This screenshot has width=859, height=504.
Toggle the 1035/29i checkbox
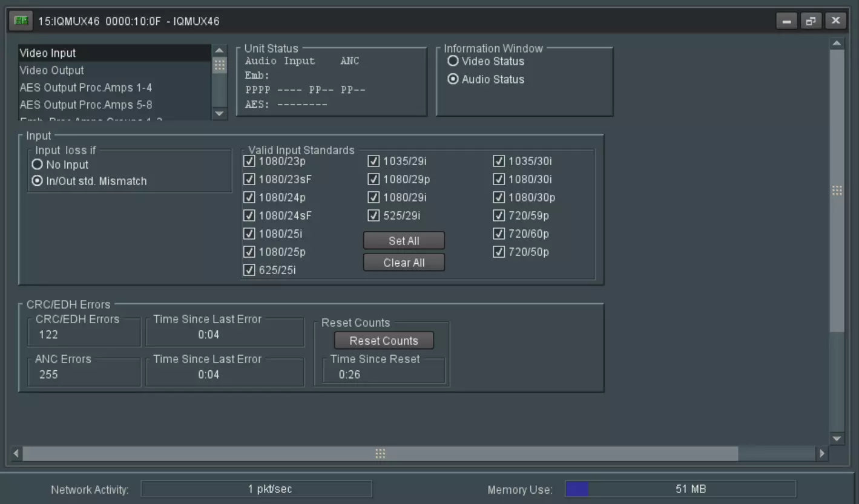[x=374, y=162]
